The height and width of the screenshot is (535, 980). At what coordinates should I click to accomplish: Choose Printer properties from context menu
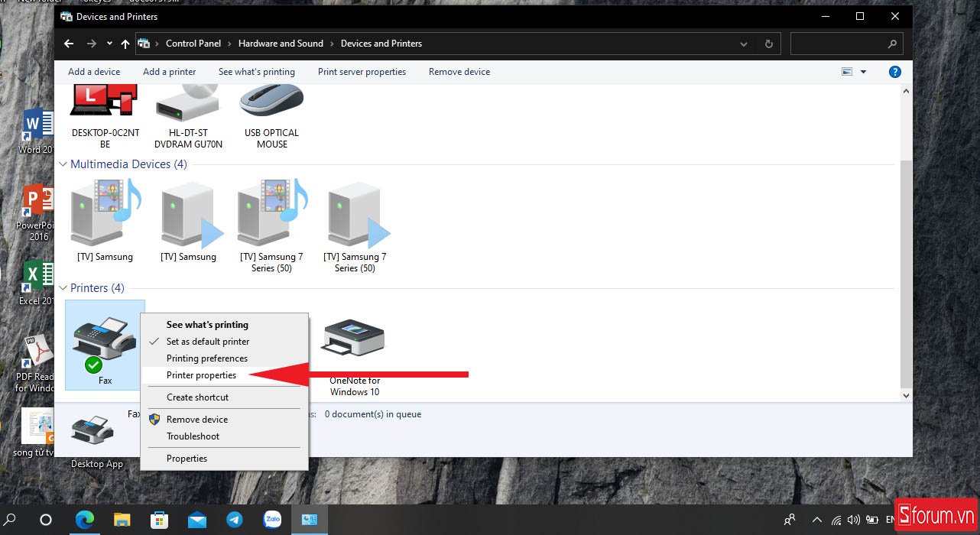[x=202, y=375]
